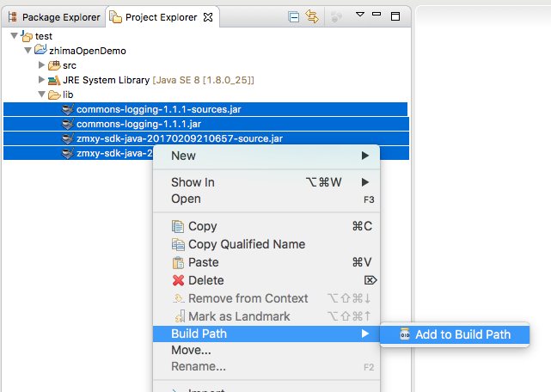Screen dimensions: 551x392
Task: Click the Remove from Context icon
Action: [x=179, y=298]
